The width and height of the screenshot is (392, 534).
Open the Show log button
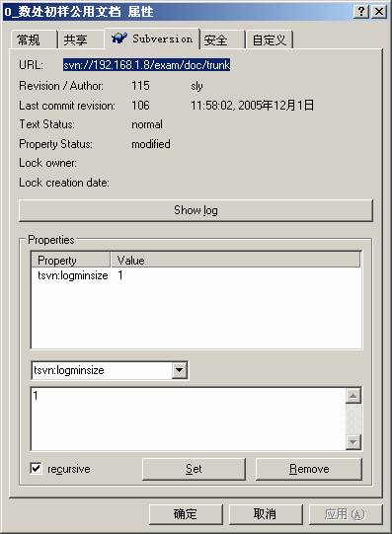point(196,210)
